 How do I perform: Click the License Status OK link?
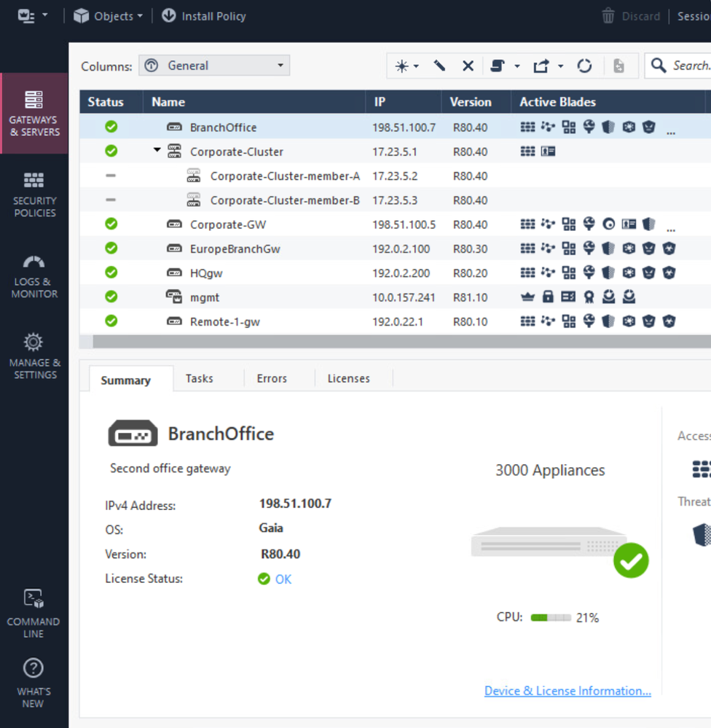pyautogui.click(x=283, y=579)
